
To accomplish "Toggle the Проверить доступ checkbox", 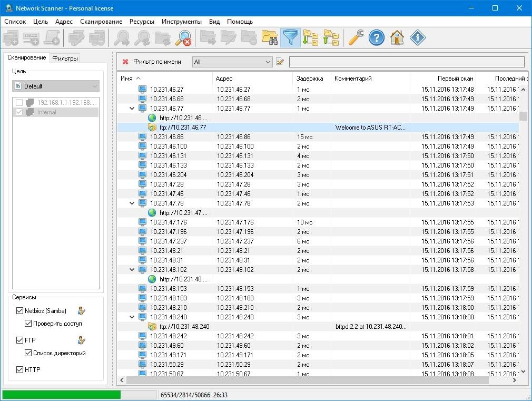I will pyautogui.click(x=28, y=323).
